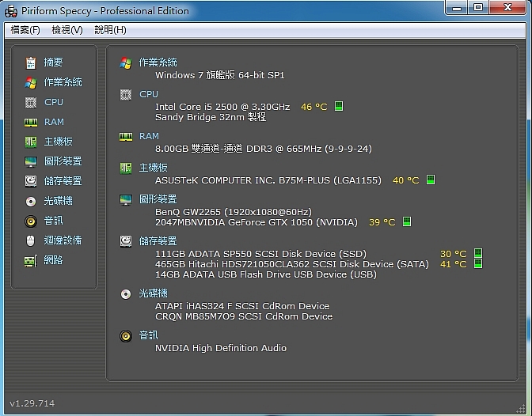Click the Speccy app icon in title bar
This screenshot has width=532, height=416.
tap(11, 11)
